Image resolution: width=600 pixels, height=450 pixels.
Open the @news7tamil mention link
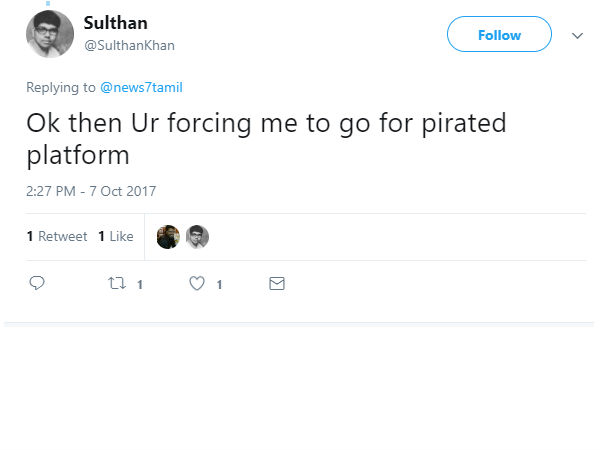(x=141, y=88)
